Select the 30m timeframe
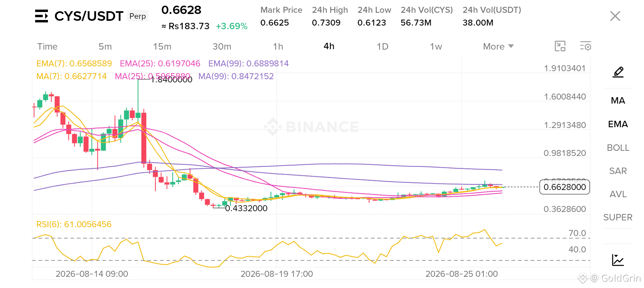This screenshot has width=644, height=288. tap(222, 46)
